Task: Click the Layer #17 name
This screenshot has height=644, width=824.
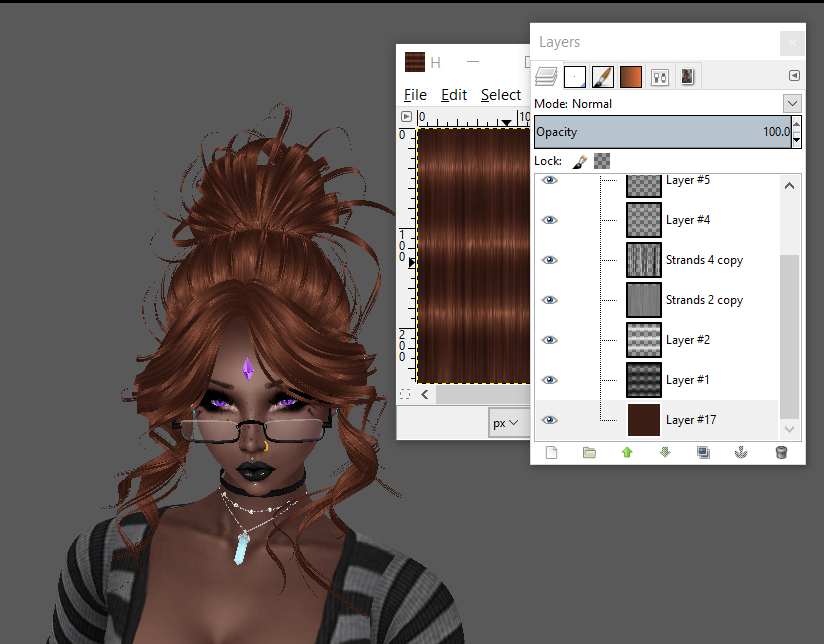Action: [x=691, y=420]
